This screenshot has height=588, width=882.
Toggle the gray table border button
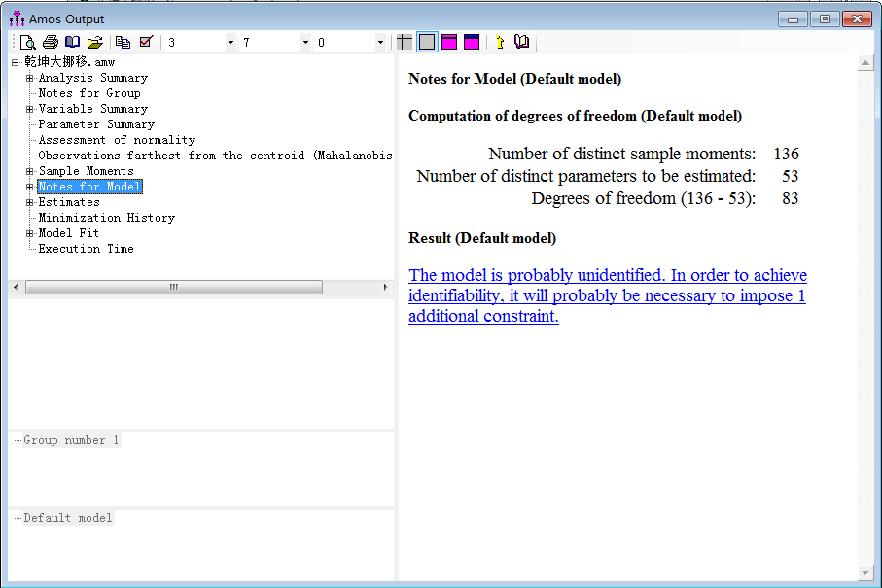click(427, 42)
